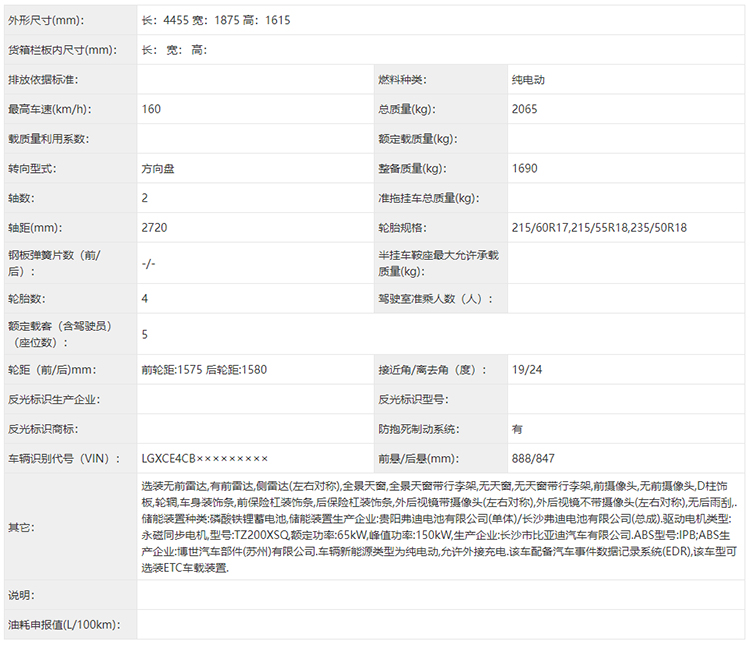The image size is (750, 645).
Task: Click the track width value 前轮距:1575 后轮距:1580
Action: tap(205, 369)
